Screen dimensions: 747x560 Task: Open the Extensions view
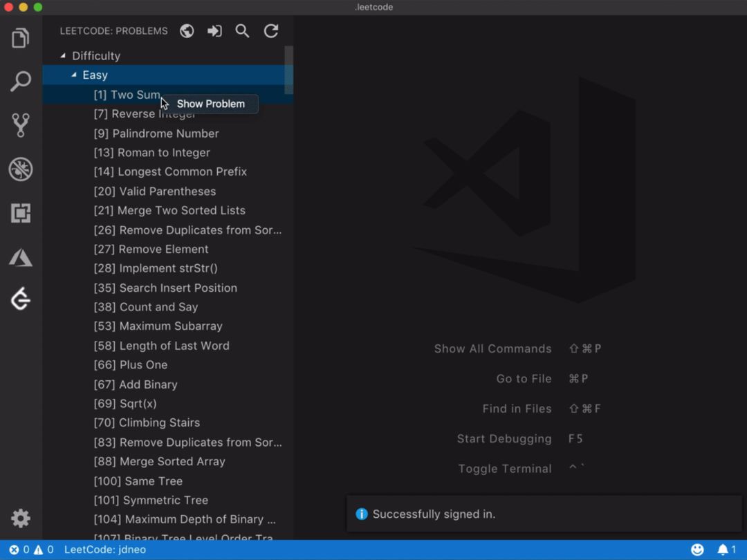(x=21, y=214)
